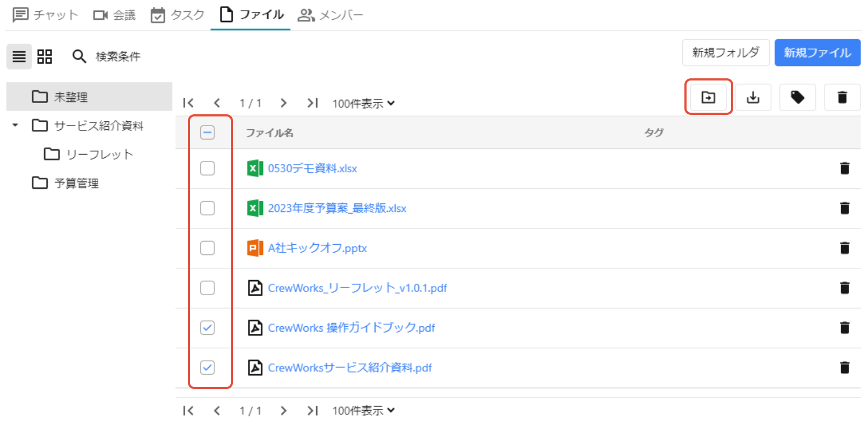This screenshot has width=868, height=425.
Task: Select the 予算管理 folder
Action: click(x=65, y=183)
